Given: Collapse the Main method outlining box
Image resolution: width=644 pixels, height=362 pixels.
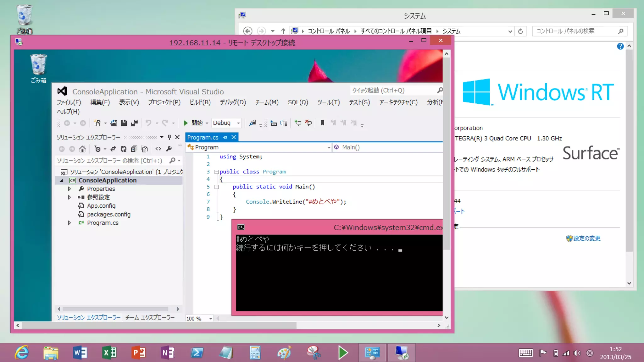Looking at the screenshot, I should click(216, 187).
